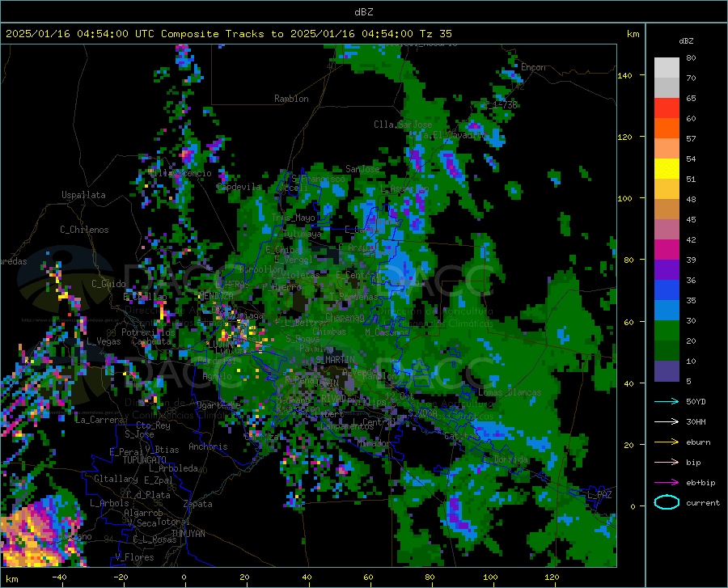
Task: Click the 'Tres_Mayo' place label
Action: (x=293, y=218)
